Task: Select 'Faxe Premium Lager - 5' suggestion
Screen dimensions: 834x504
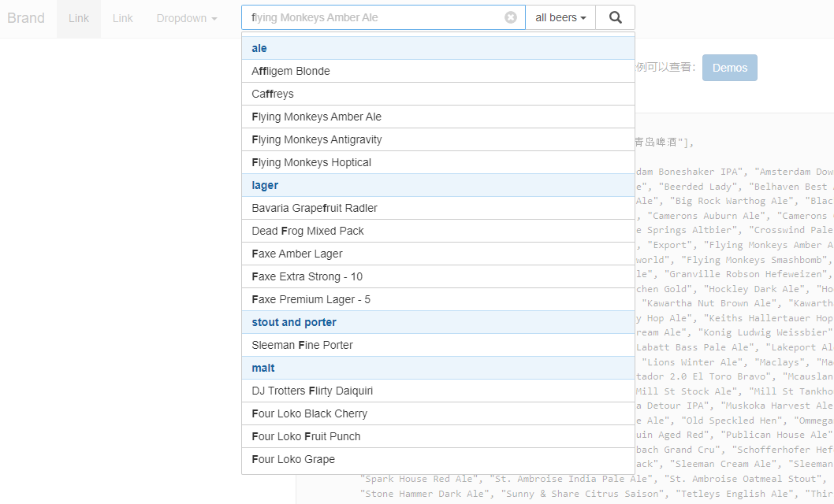Action: (x=438, y=299)
